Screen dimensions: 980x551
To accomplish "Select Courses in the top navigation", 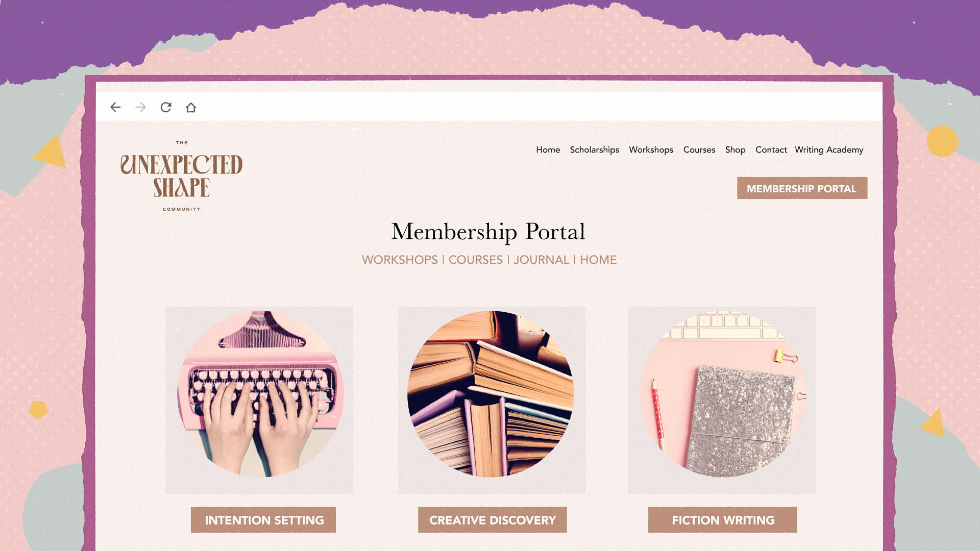I will [x=699, y=149].
